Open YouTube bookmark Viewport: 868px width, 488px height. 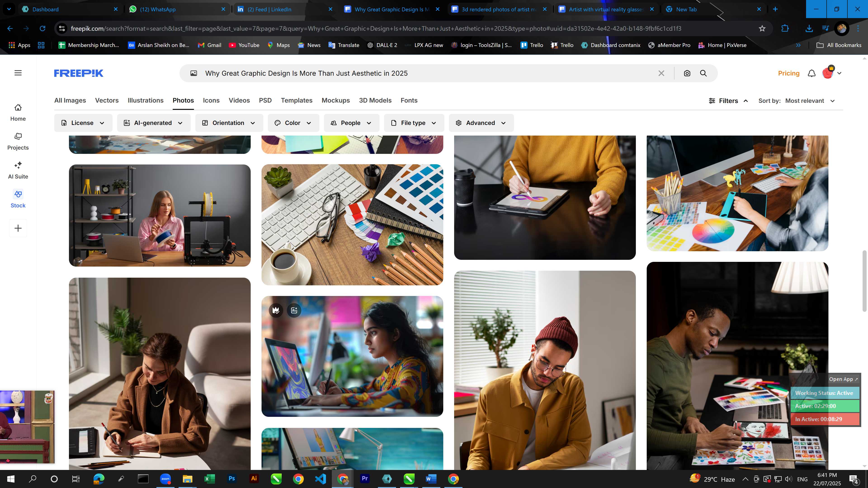click(244, 45)
